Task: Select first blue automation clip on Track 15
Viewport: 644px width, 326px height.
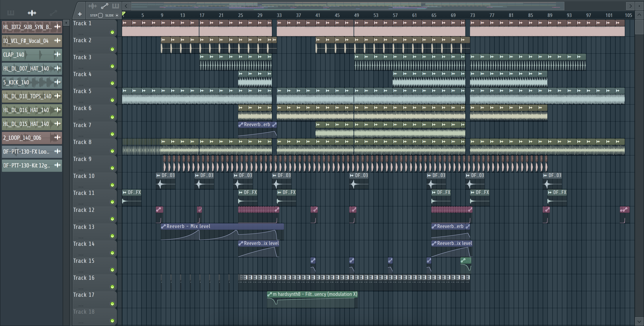Action: click(313, 261)
